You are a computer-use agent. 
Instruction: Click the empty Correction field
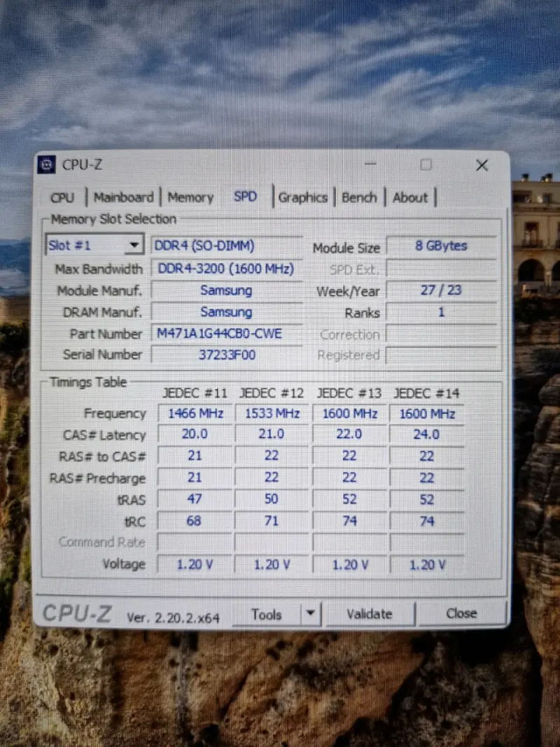pos(441,334)
